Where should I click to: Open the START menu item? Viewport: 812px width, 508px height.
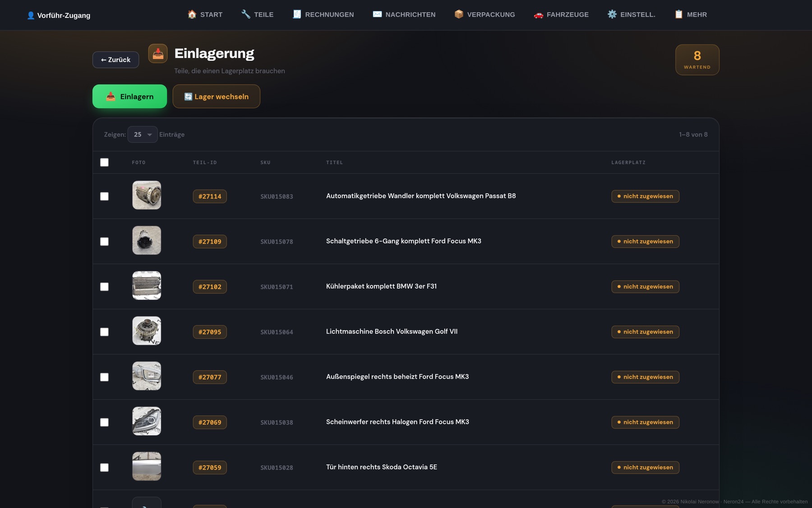(x=205, y=14)
